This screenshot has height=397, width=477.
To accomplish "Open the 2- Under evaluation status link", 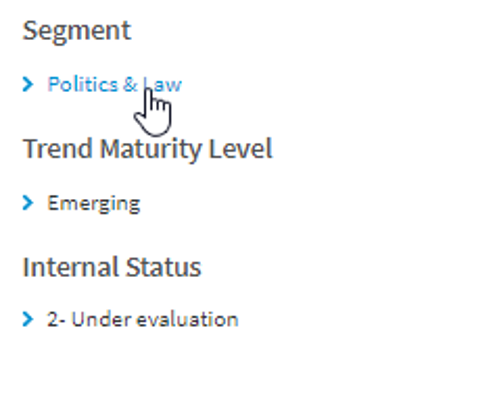I will [143, 319].
